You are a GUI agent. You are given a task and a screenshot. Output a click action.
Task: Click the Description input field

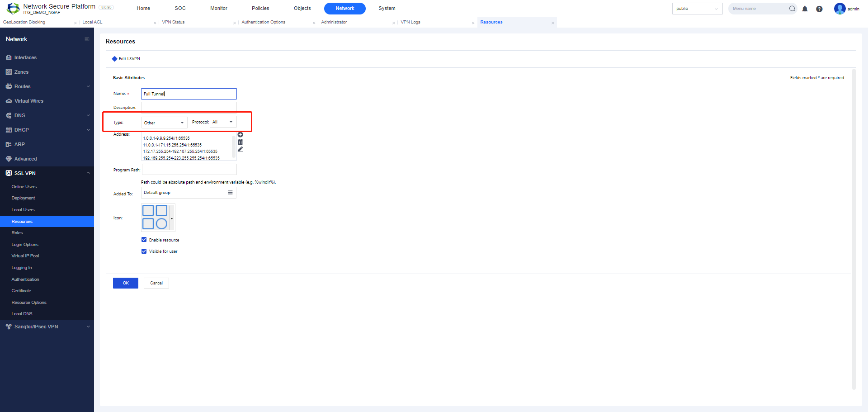coord(189,107)
